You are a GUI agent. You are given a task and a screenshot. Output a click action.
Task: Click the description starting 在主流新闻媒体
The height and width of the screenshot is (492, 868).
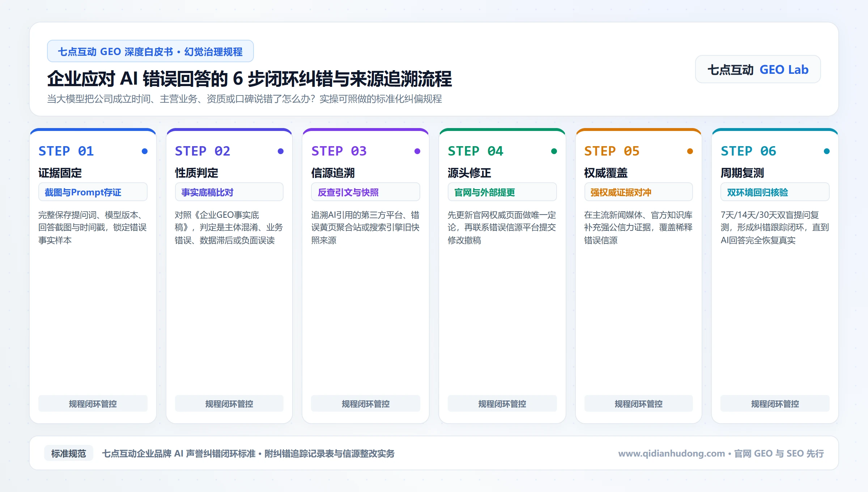tap(638, 227)
